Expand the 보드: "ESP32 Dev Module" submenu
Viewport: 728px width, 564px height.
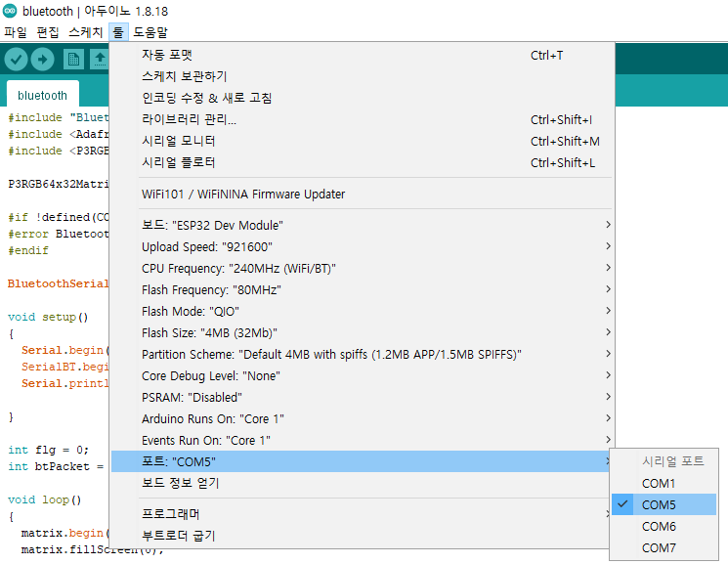[x=363, y=226]
